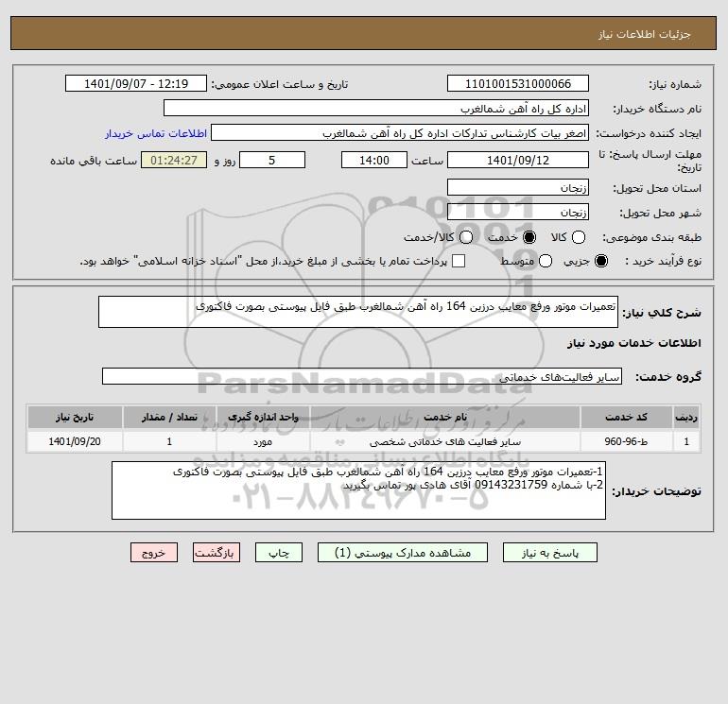Screen dimensions: 728x704
Task: Select the کالا radio button
Action: tap(578, 237)
